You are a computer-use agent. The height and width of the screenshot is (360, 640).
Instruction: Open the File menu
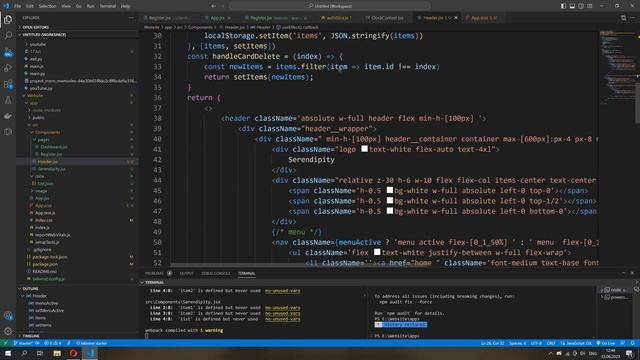18,6
